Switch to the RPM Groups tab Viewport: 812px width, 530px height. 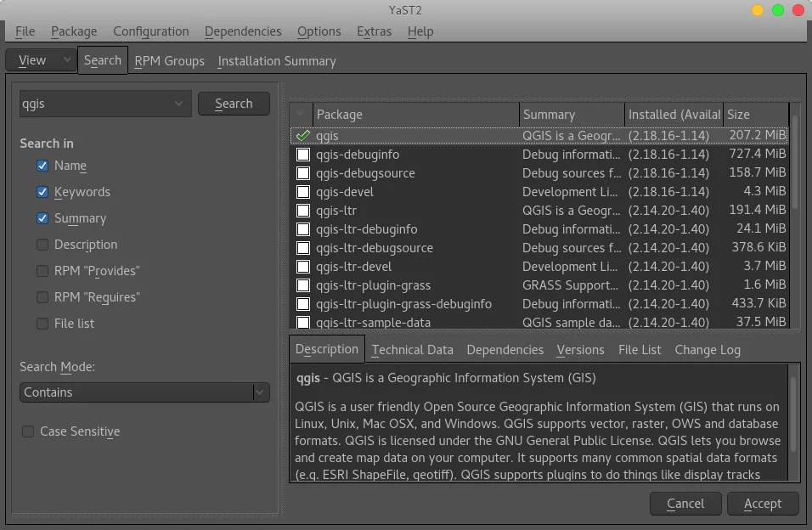tap(169, 60)
